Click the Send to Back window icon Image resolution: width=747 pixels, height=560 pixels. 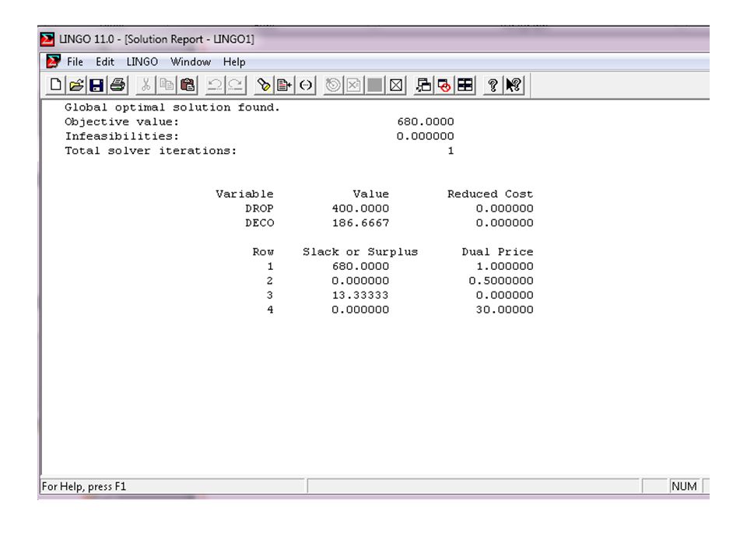coord(423,86)
